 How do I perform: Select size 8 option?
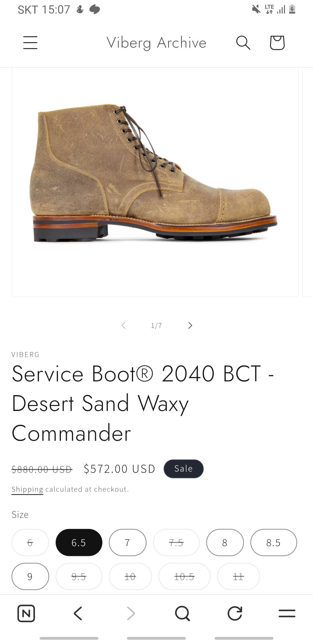click(225, 543)
